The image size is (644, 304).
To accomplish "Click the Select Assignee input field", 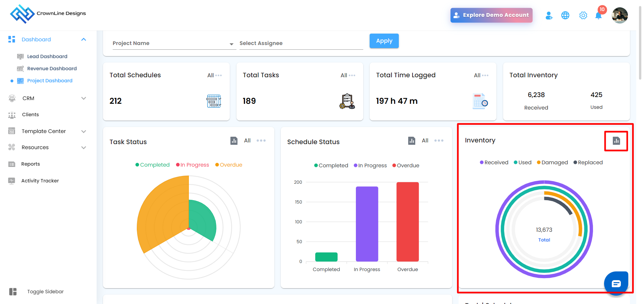I will click(301, 43).
